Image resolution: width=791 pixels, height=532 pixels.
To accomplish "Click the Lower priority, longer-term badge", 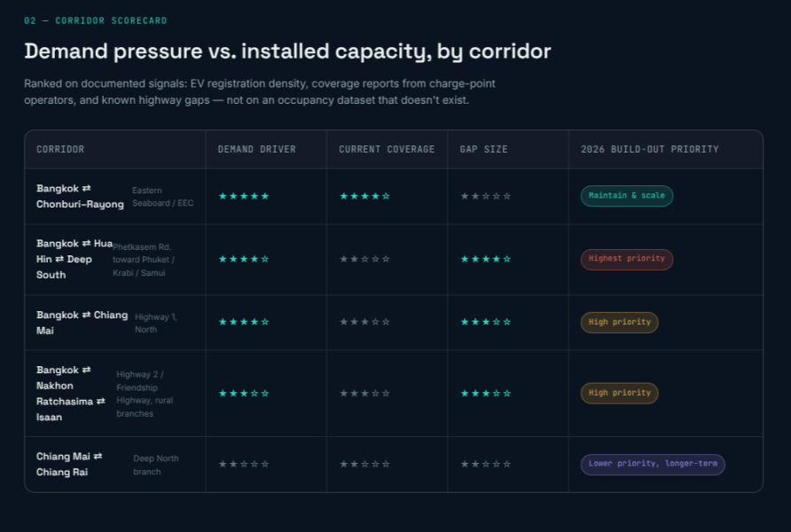I will [653, 464].
